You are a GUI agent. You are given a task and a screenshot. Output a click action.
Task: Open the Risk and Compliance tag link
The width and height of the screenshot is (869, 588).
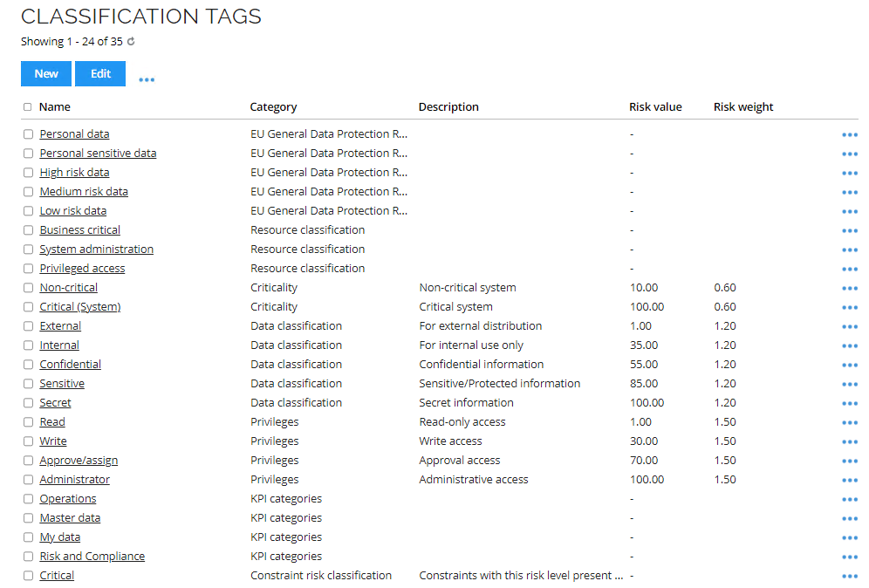[x=92, y=557]
